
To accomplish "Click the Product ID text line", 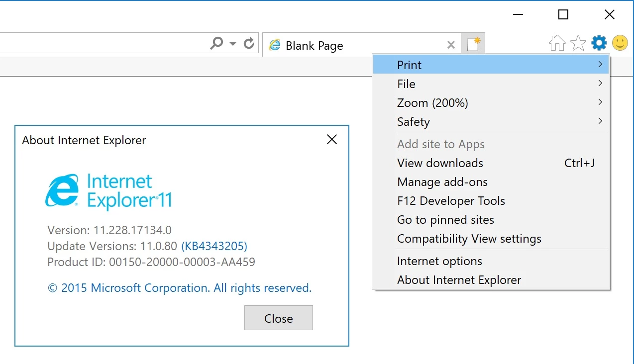I will (151, 262).
